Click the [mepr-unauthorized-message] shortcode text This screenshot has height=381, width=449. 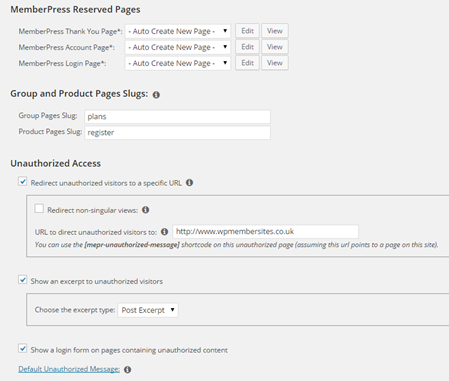pyautogui.click(x=132, y=245)
